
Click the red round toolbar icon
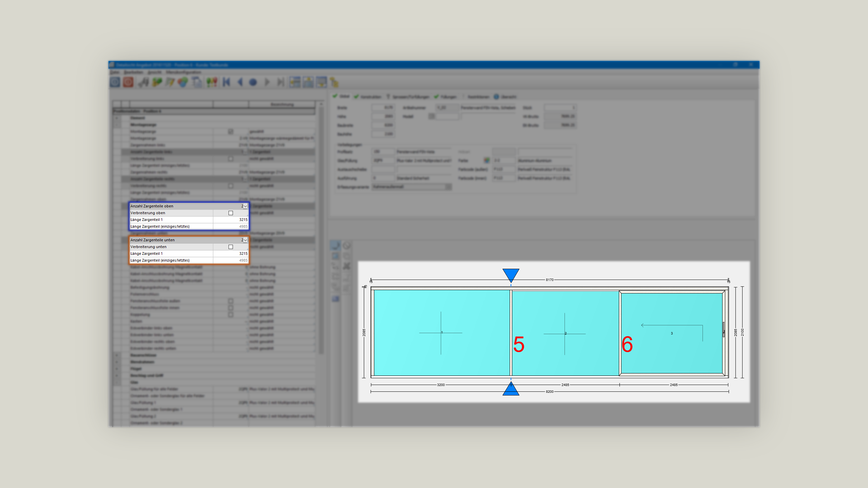pyautogui.click(x=128, y=82)
